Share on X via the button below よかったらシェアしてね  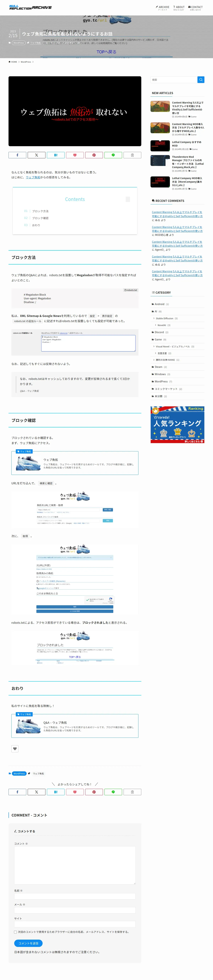[x=36, y=792]
